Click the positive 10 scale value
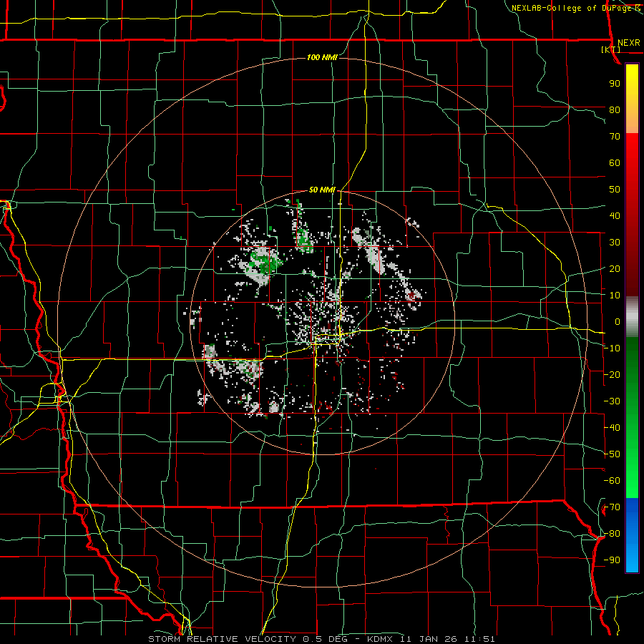This screenshot has height=644, width=644. pos(615,296)
